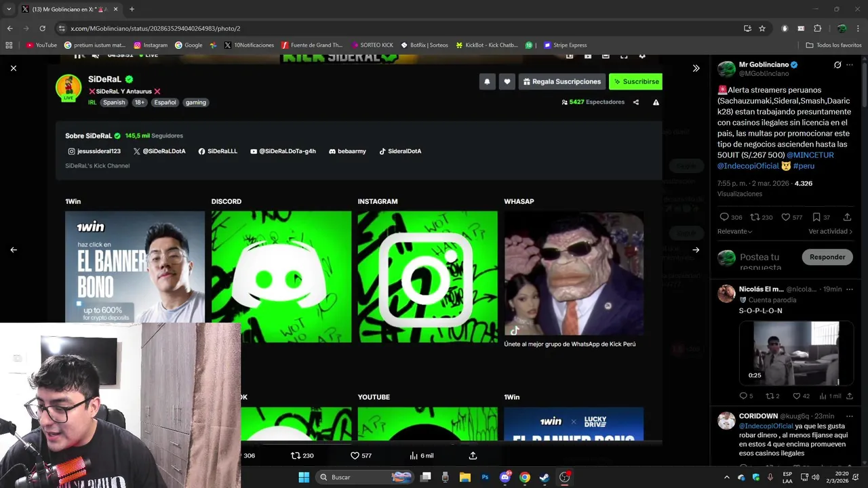Screen dimensions: 868x488
Task: Click the warning report icon on Kick
Action: coord(656,102)
